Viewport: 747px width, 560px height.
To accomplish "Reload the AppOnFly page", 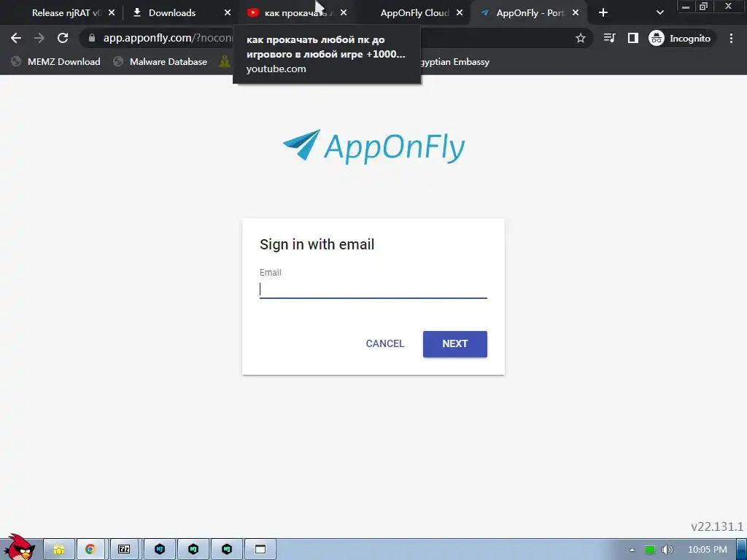I will tap(63, 38).
